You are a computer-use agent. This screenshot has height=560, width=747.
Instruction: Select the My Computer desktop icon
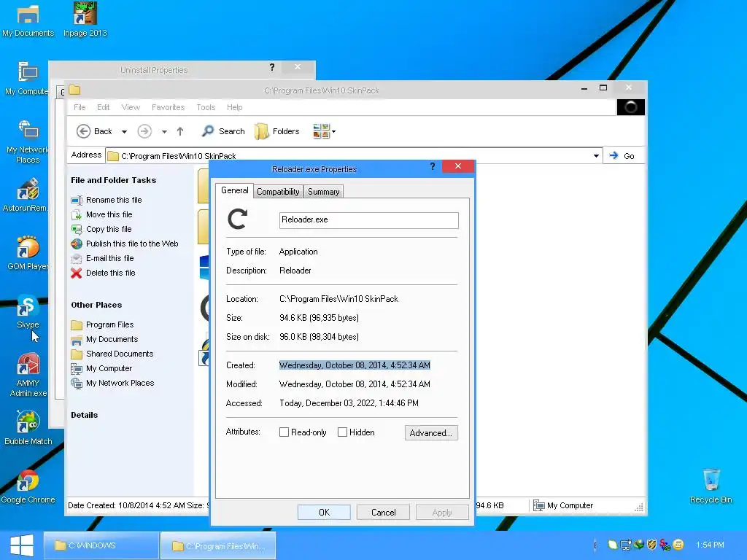[27, 79]
